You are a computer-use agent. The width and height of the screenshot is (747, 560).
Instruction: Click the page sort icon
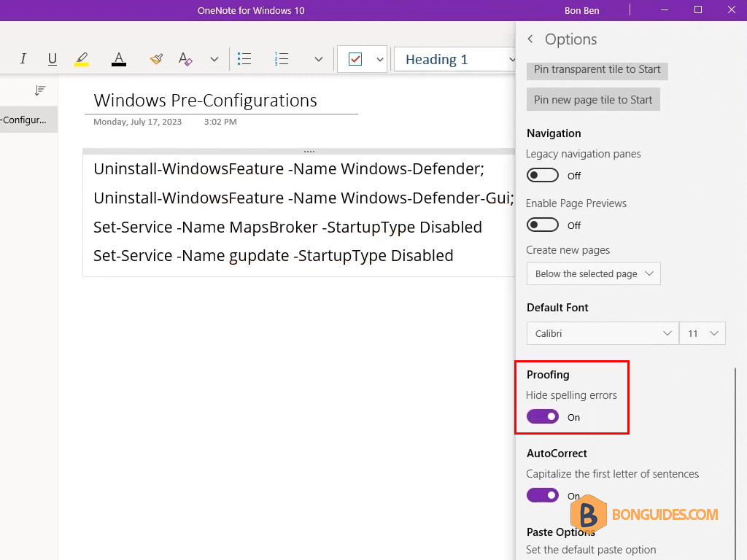(x=40, y=90)
